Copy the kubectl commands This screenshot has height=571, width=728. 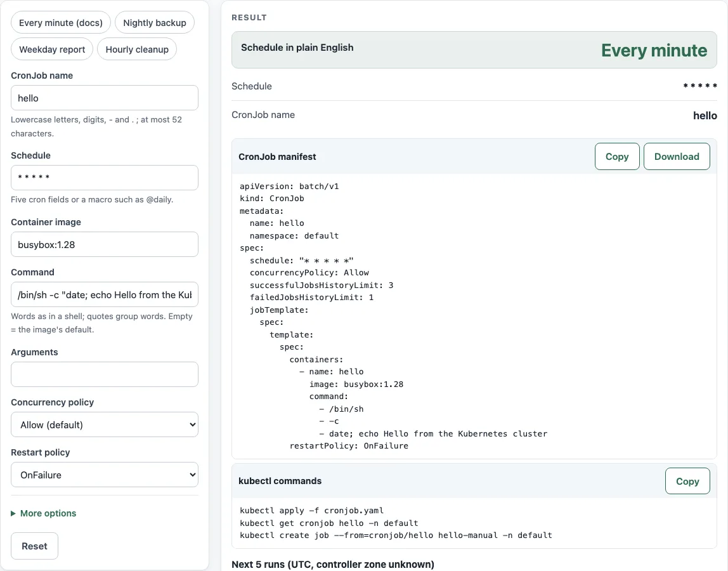pyautogui.click(x=687, y=482)
